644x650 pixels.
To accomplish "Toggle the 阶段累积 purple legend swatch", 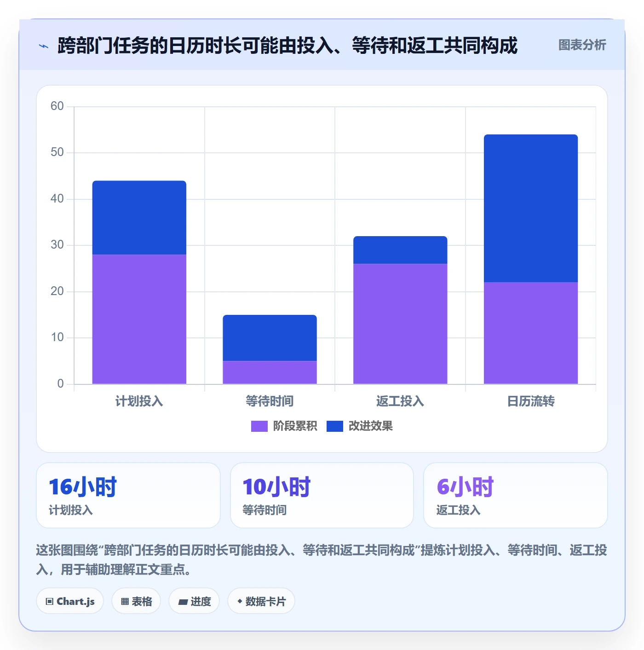I will tap(259, 426).
